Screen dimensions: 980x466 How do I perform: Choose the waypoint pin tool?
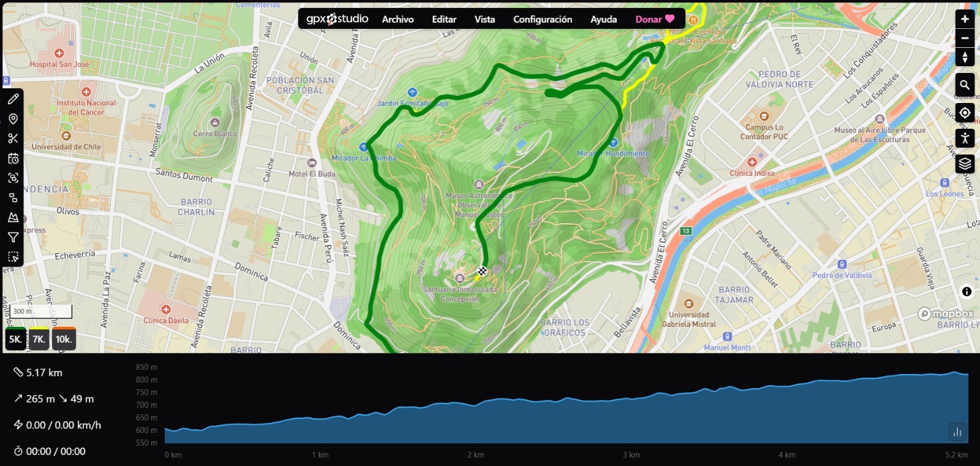[x=13, y=118]
